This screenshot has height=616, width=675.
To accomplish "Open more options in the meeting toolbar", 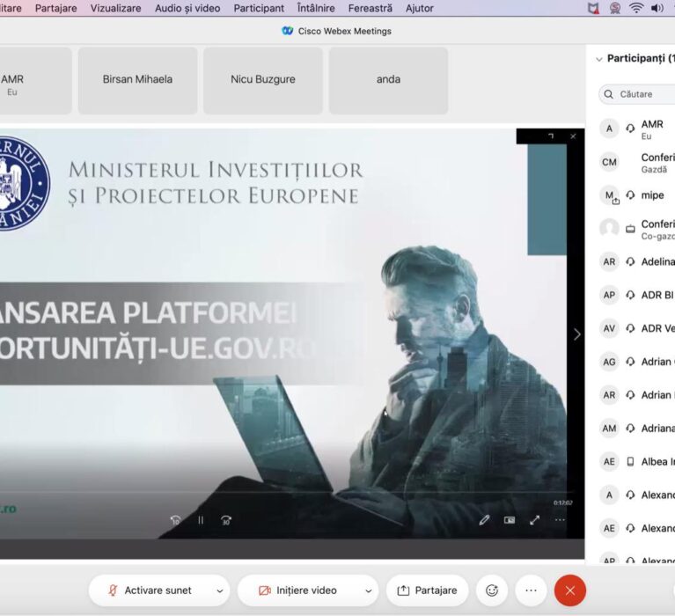I will (x=532, y=590).
